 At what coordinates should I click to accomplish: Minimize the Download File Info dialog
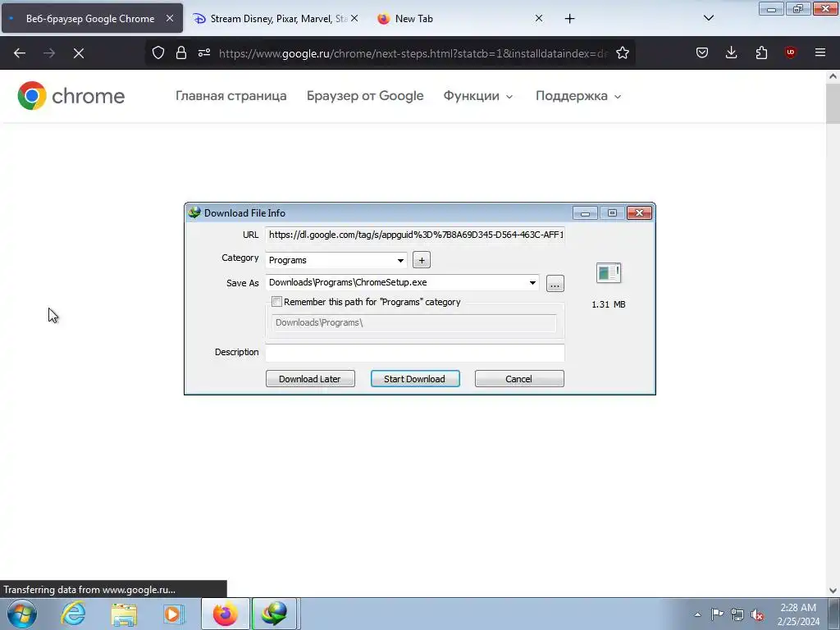pyautogui.click(x=585, y=213)
